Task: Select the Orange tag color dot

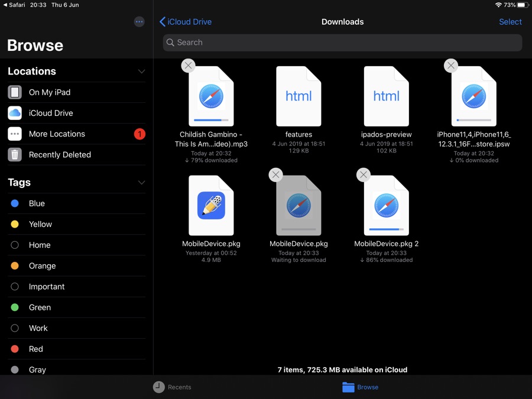Action: click(15, 265)
